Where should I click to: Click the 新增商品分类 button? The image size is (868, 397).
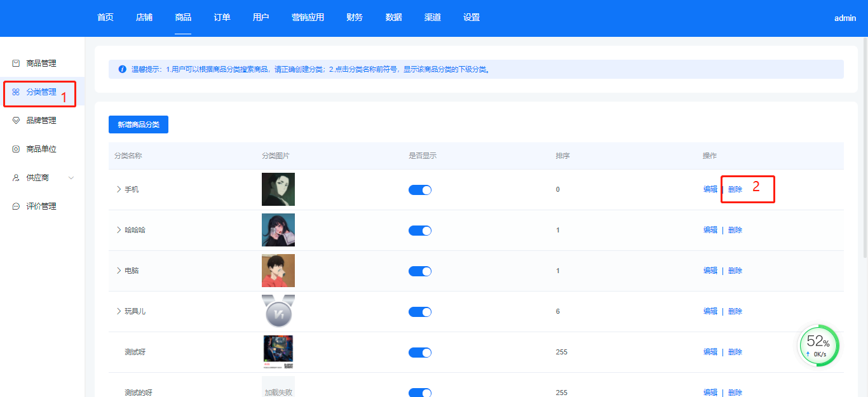click(139, 124)
